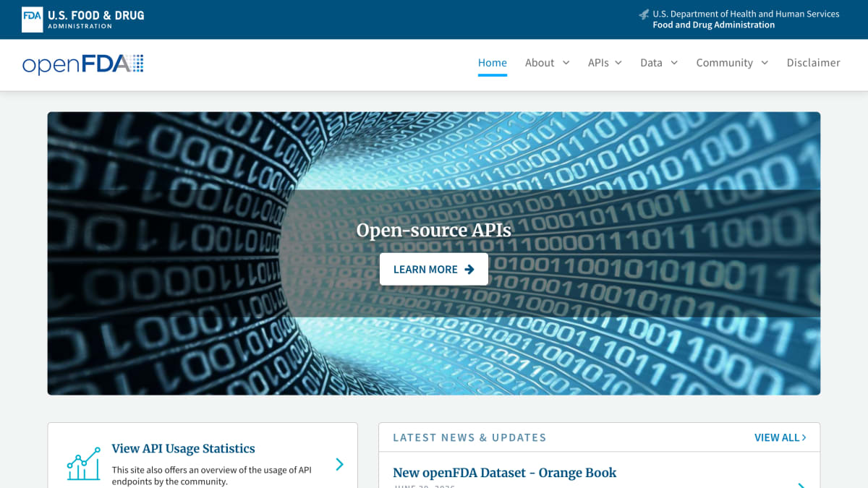Screen dimensions: 868x488
Task: Open the Disclaimer page
Action: pyautogui.click(x=814, y=63)
